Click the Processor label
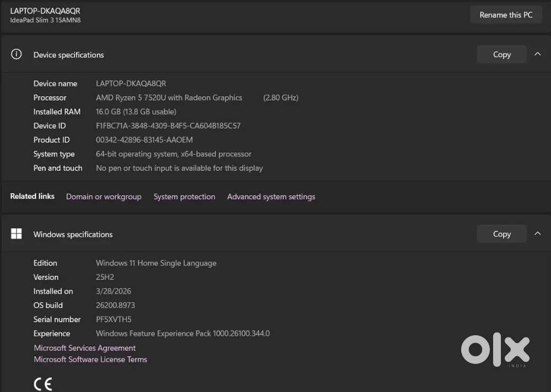The image size is (551, 392). tap(50, 97)
